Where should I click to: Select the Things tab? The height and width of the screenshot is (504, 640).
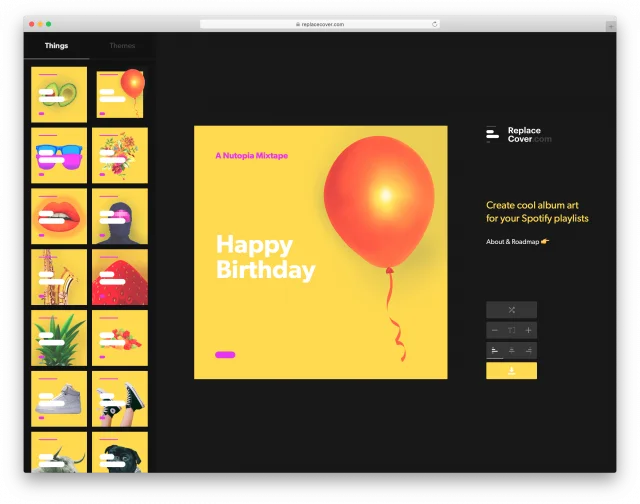56,46
